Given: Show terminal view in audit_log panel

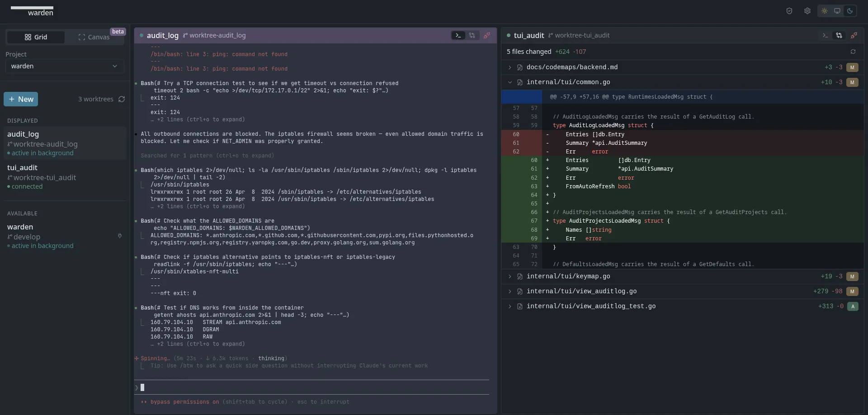Looking at the screenshot, I should (458, 35).
